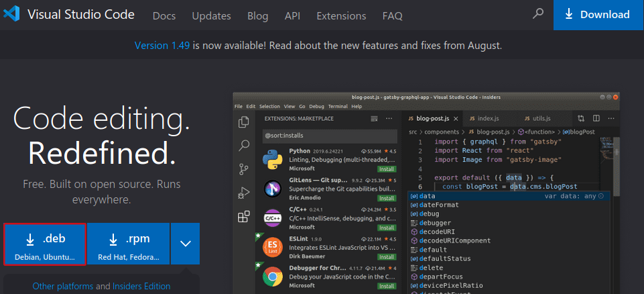
Task: Install the ESLint extension
Action: (387, 256)
